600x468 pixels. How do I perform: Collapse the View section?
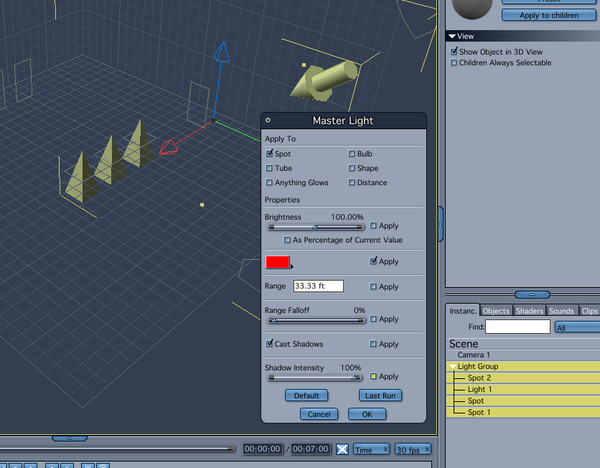point(452,36)
